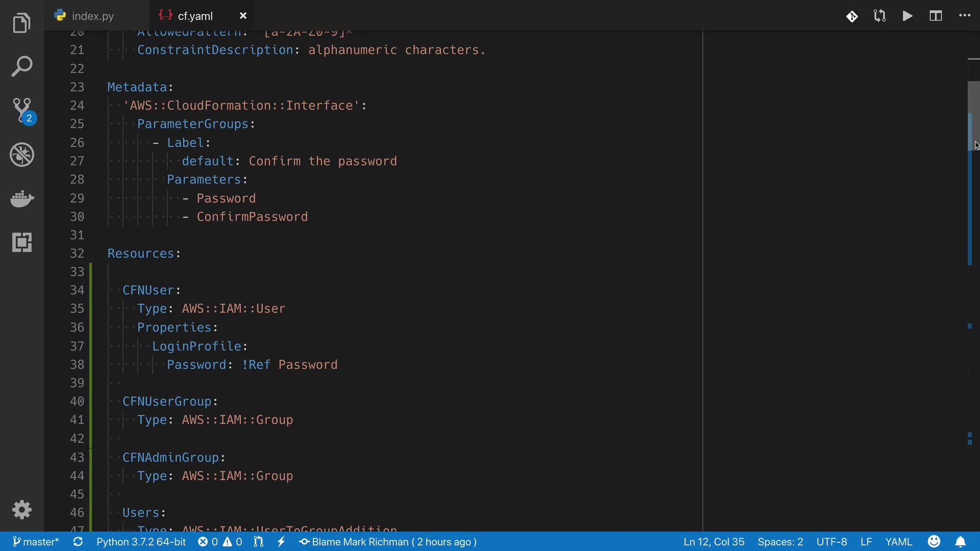Select Python 3.7.2 64-bit interpreter
The image size is (980, 551).
141,542
